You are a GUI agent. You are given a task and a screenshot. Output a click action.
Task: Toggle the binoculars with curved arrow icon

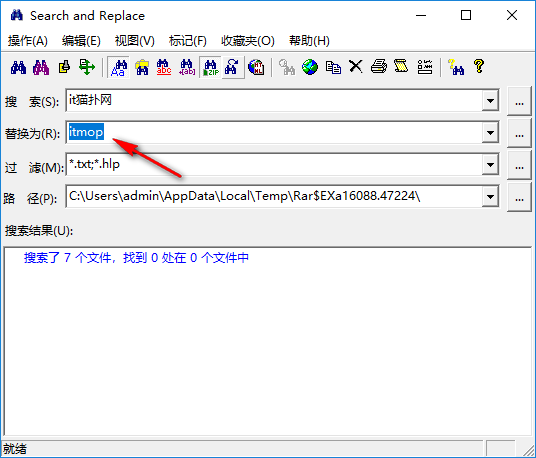[x=233, y=67]
